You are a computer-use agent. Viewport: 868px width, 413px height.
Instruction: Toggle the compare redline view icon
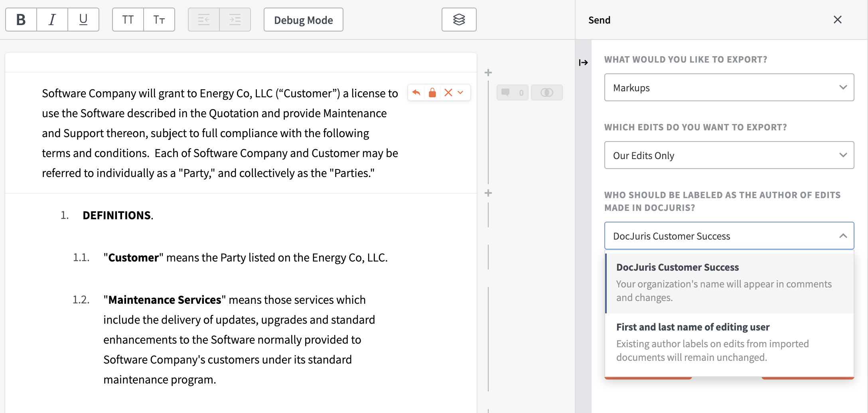[x=547, y=92]
